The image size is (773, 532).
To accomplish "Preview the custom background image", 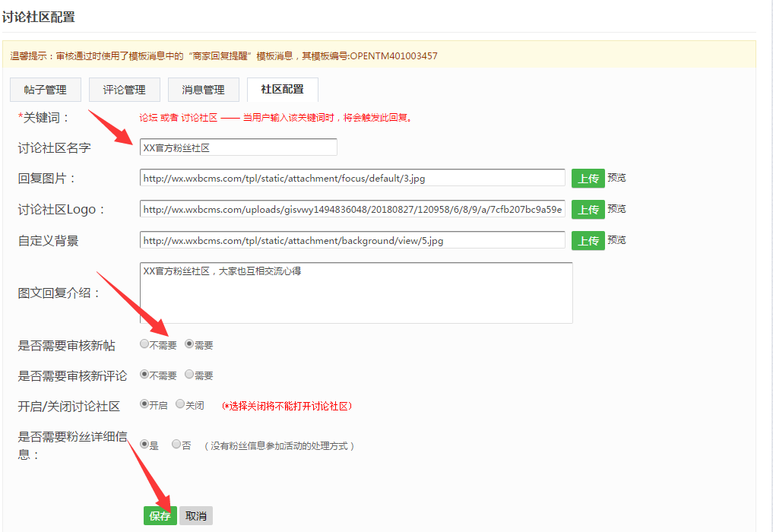I will pyautogui.click(x=616, y=239).
